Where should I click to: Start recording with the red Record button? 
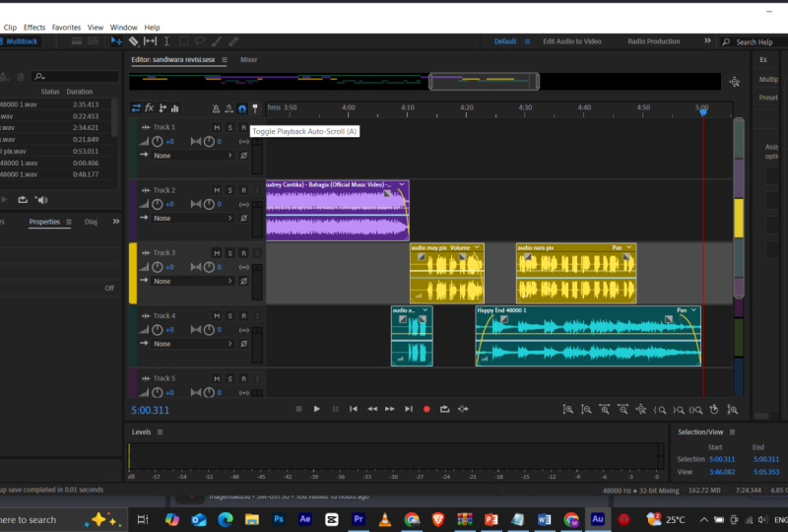click(427, 409)
